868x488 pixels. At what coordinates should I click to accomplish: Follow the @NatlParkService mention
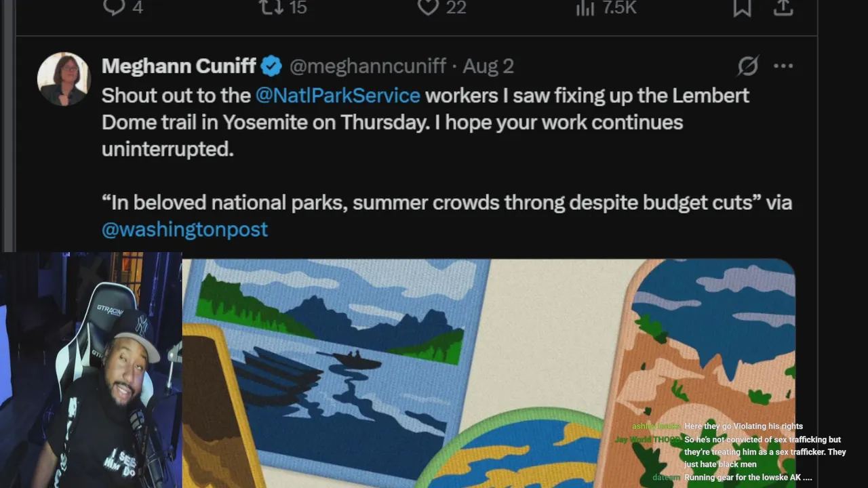[338, 95]
